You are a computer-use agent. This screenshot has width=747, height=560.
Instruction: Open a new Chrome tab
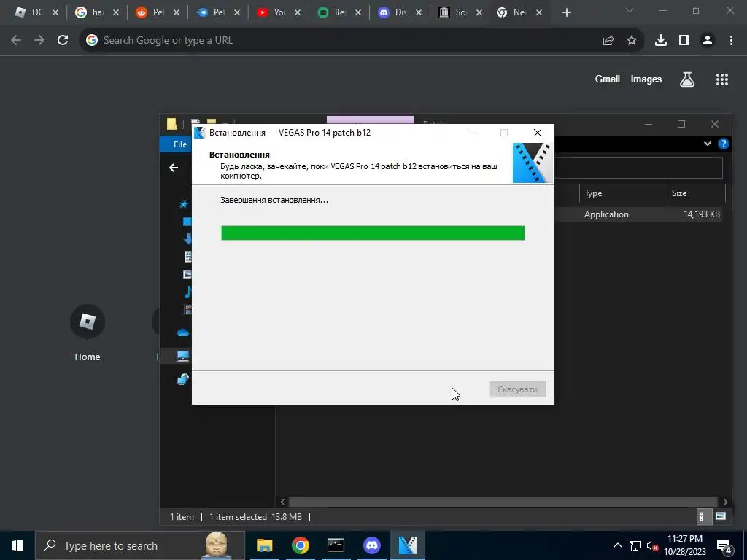pos(566,12)
